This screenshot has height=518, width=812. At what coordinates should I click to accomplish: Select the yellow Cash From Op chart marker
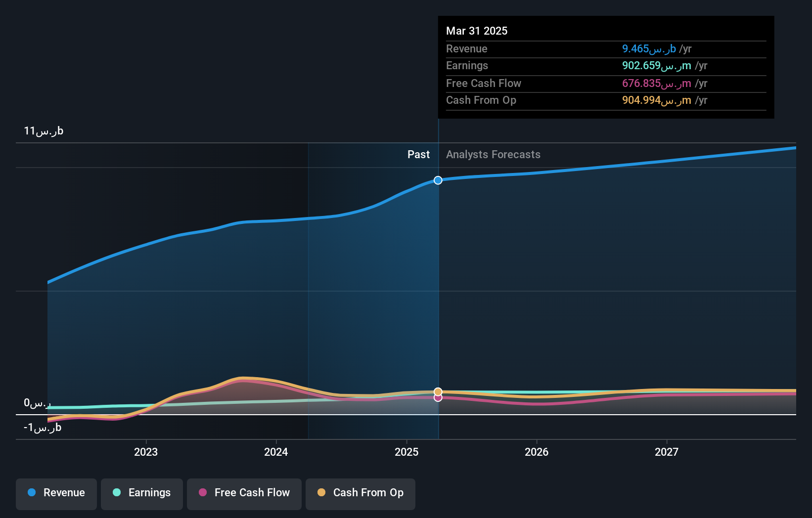(x=437, y=390)
